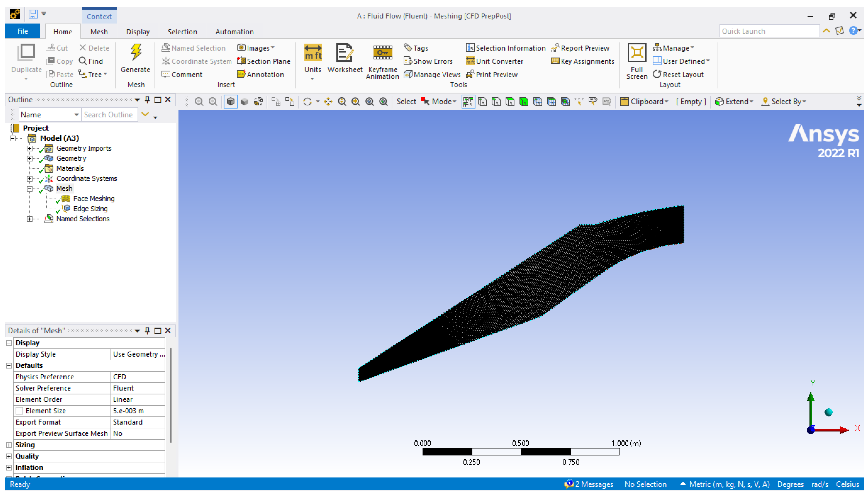Open the Select Mode dropdown
This screenshot has height=497, width=868.
tap(443, 101)
